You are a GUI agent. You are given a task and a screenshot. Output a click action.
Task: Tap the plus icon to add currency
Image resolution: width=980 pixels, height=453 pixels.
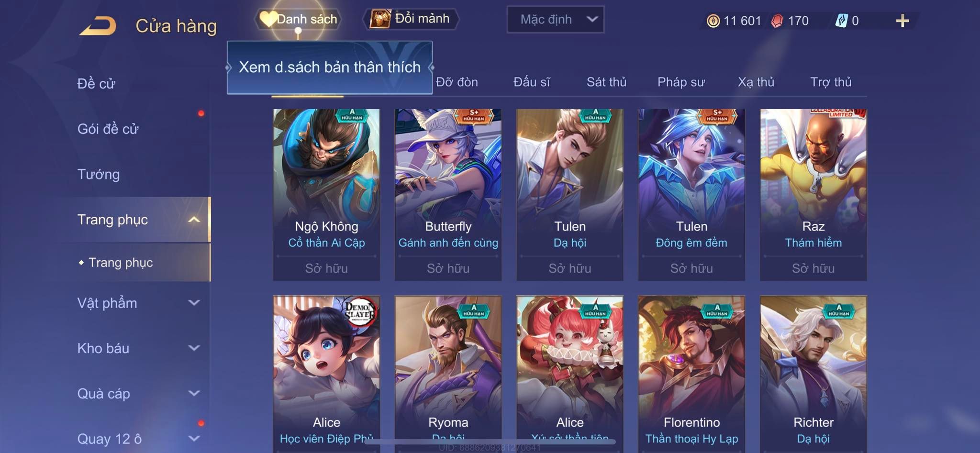tap(902, 21)
